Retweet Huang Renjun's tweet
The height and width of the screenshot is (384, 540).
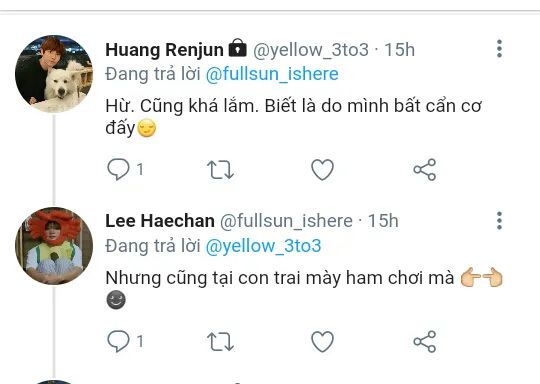pyautogui.click(x=220, y=170)
